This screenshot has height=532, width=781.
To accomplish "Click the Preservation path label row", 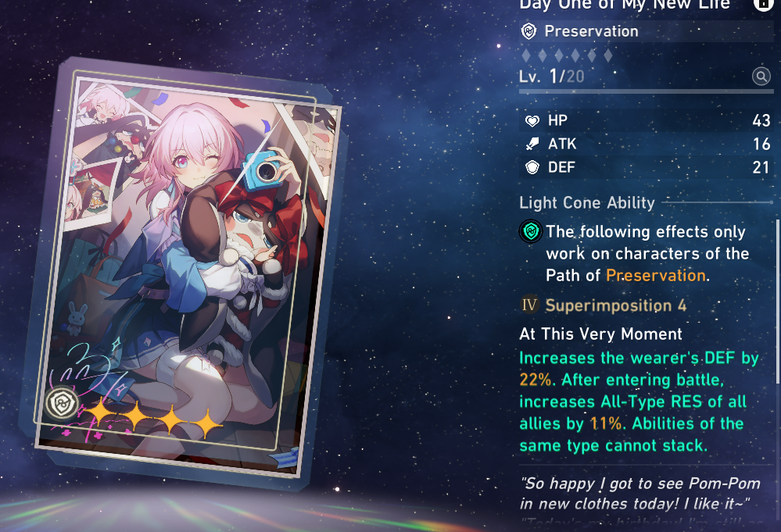I will pos(646,31).
